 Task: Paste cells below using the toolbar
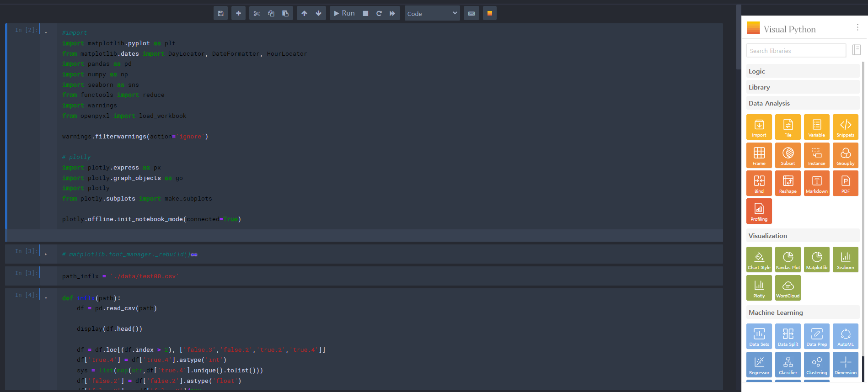285,13
